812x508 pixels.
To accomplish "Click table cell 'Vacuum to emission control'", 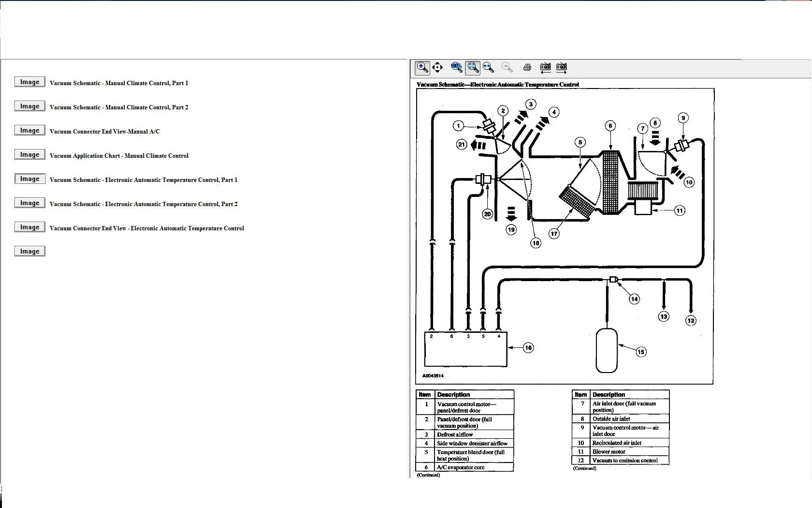I will click(630, 460).
